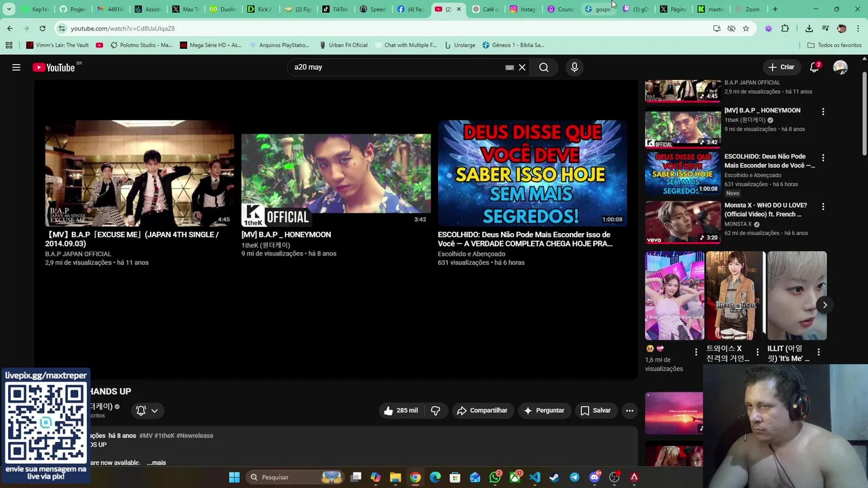This screenshot has width=868, height=488.
Task: Open Visual Studio Code from taskbar
Action: pos(535,477)
